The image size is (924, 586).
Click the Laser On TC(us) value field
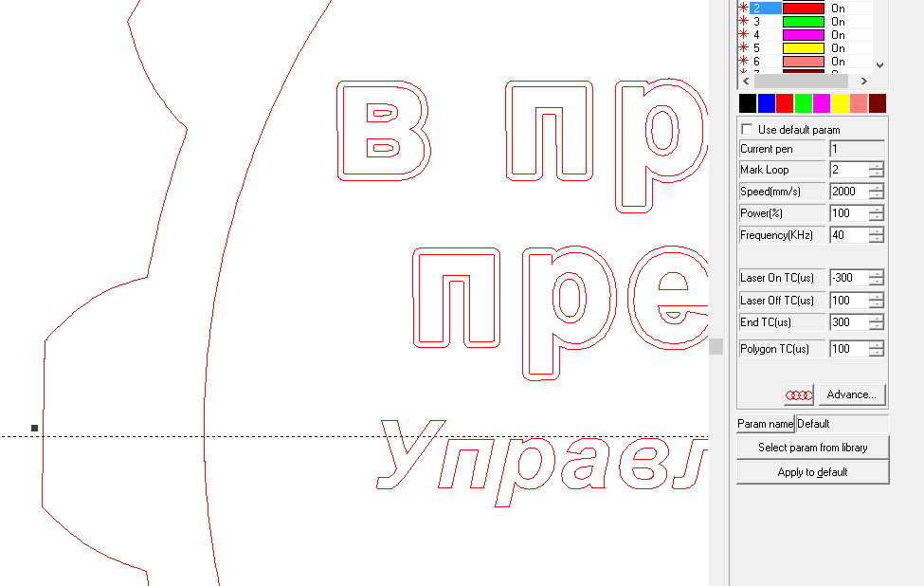(848, 278)
